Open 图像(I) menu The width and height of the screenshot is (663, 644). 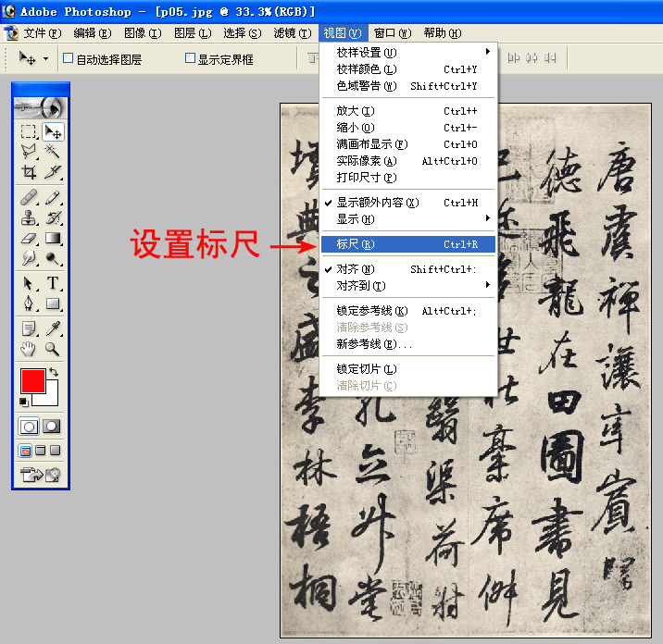143,33
